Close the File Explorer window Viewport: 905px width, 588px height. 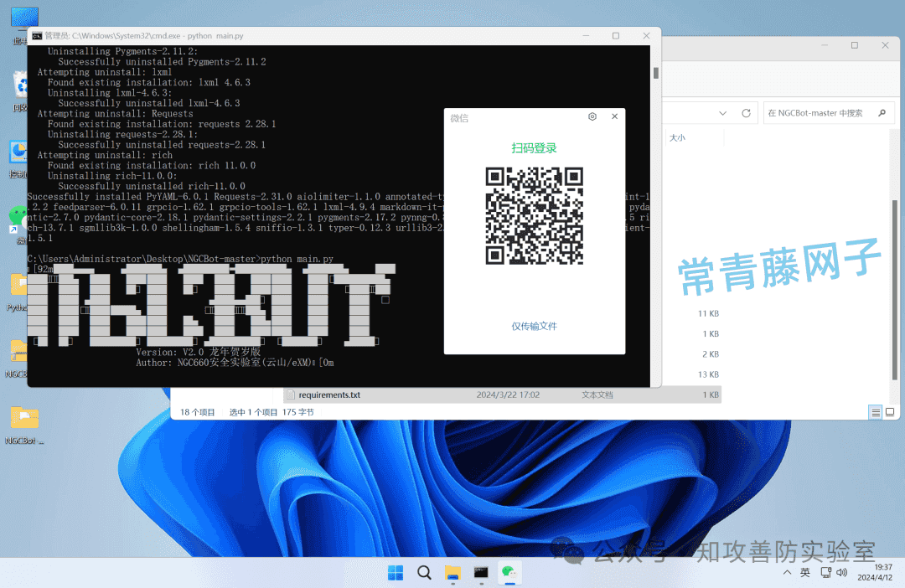(886, 45)
